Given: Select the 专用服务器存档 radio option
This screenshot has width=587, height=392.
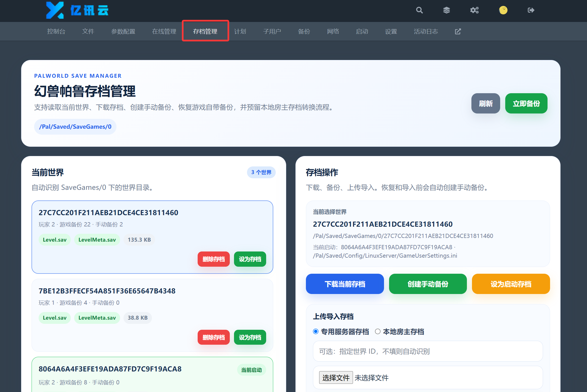Looking at the screenshot, I should coord(316,331).
